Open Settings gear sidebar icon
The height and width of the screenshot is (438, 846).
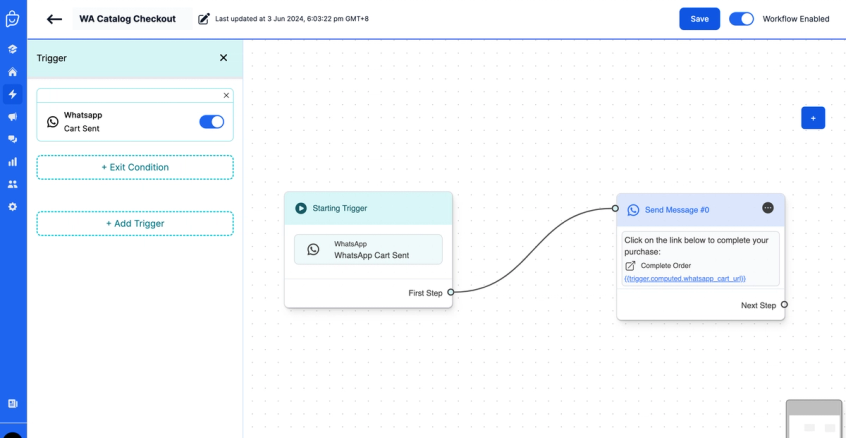coord(12,207)
